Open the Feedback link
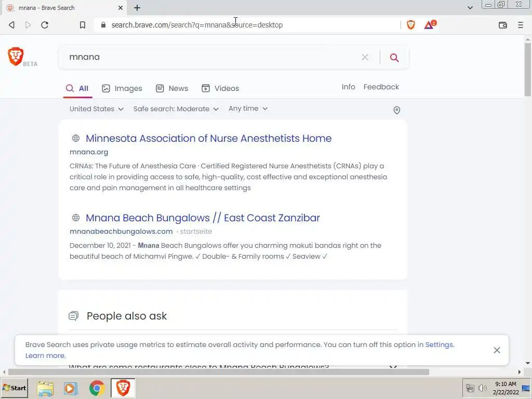 381,87
